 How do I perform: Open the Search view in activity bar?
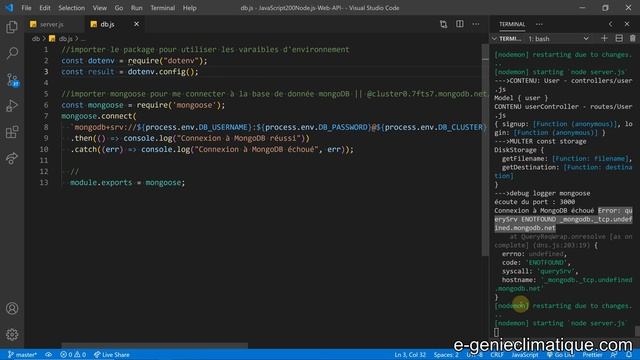(x=12, y=53)
